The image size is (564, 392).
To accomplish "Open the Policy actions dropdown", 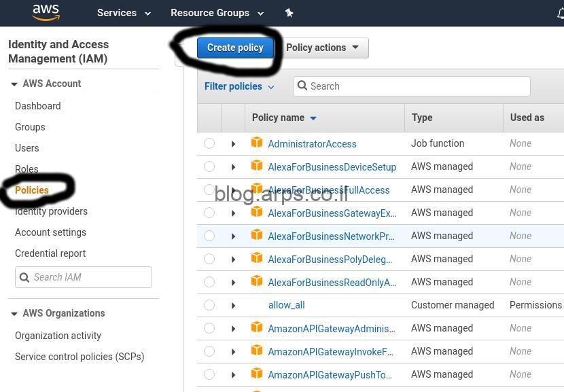I will pos(323,48).
